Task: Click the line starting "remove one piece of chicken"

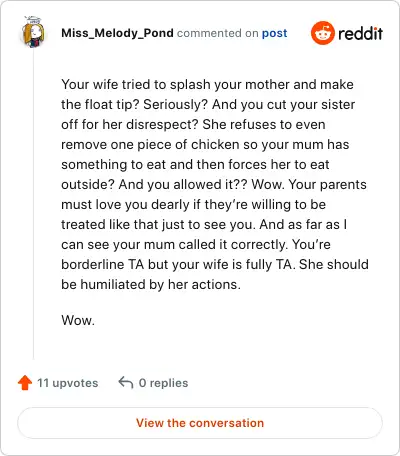Action: 205,145
